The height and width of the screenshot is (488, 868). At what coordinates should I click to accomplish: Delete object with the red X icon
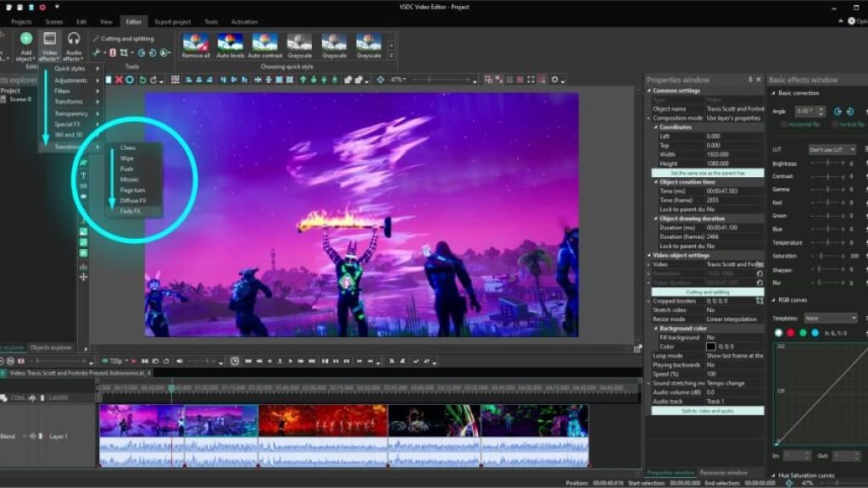pos(119,80)
